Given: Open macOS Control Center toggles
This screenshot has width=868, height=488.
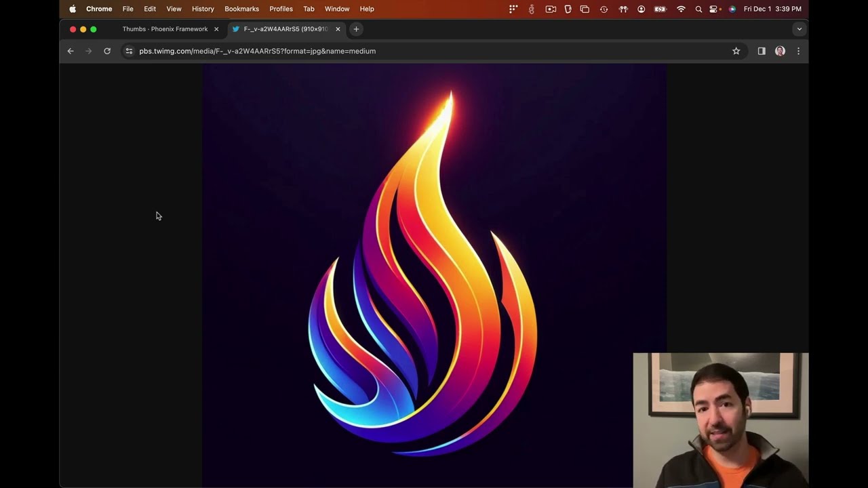Looking at the screenshot, I should pos(714,9).
